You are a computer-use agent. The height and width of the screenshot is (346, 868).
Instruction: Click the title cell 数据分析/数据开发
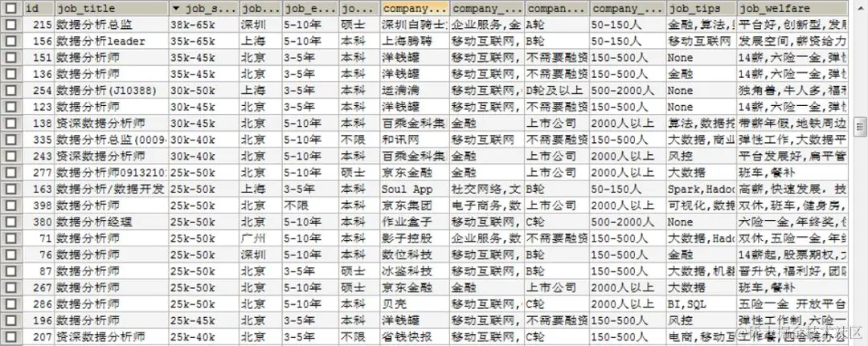(111, 189)
